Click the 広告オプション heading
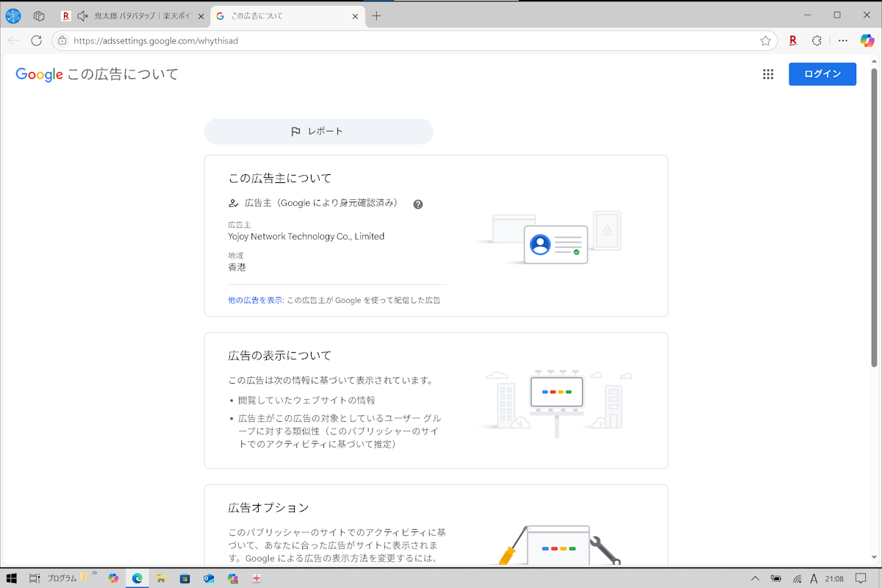Viewport: 882px width, 588px height. (x=268, y=508)
